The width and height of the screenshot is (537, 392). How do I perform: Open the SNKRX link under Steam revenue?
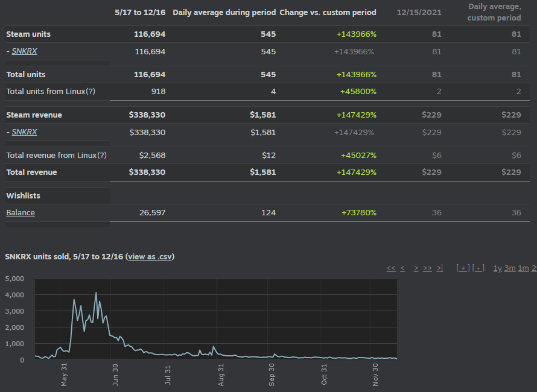(24, 132)
